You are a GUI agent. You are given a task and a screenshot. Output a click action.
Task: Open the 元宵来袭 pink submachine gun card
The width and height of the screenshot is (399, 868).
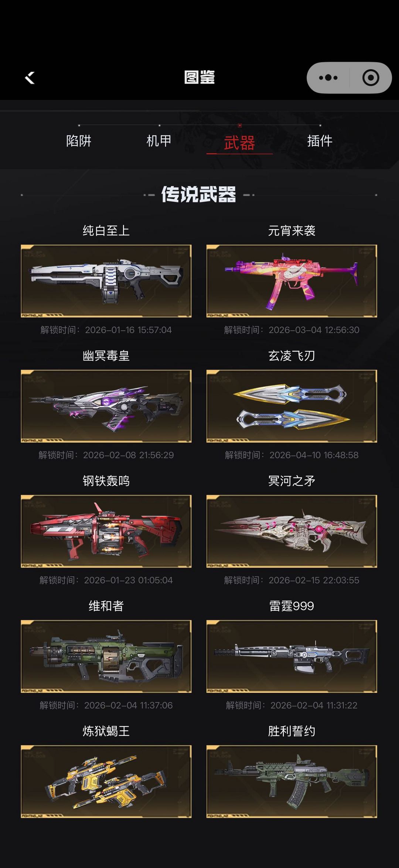(291, 281)
